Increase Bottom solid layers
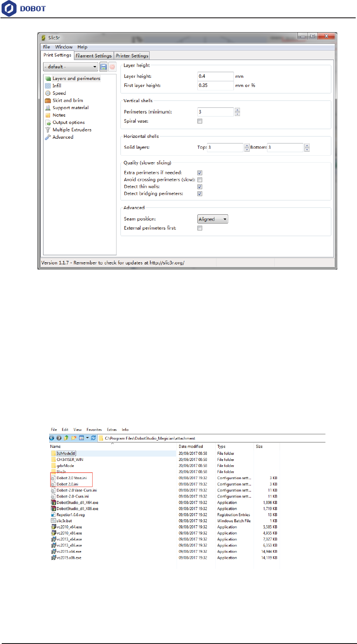 [x=307, y=145]
